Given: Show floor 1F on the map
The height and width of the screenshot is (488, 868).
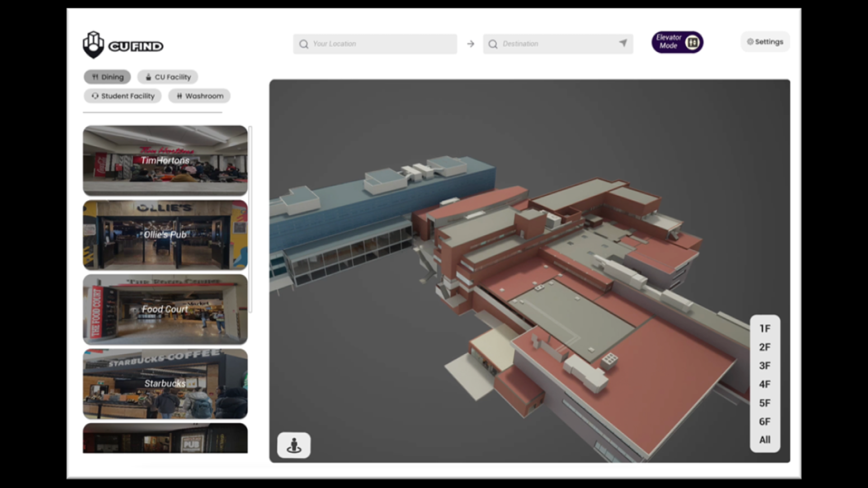Looking at the screenshot, I should tap(764, 328).
